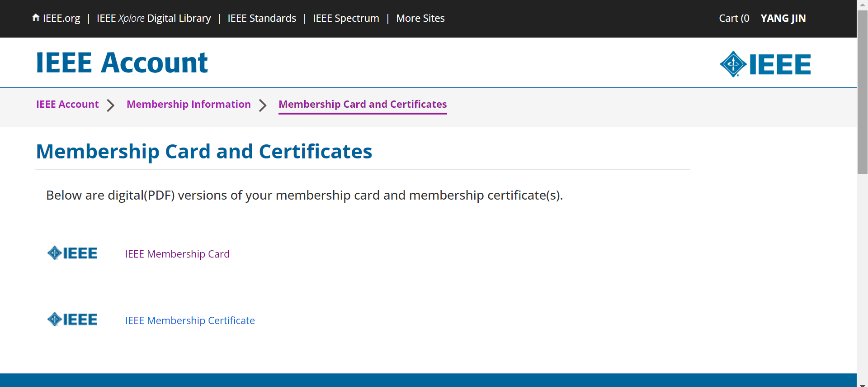Screen dimensions: 868x387
Task: Open the IEEE Membership Certificate PDF link
Action: [190, 320]
